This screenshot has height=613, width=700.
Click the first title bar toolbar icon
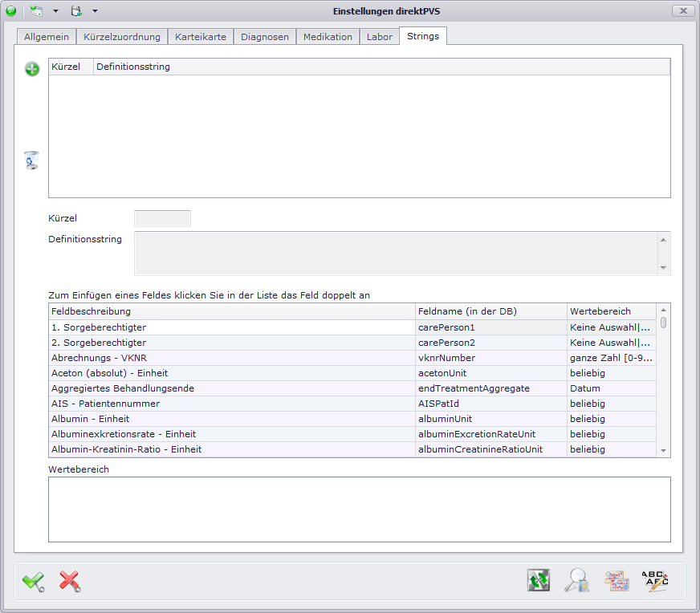tap(37, 10)
